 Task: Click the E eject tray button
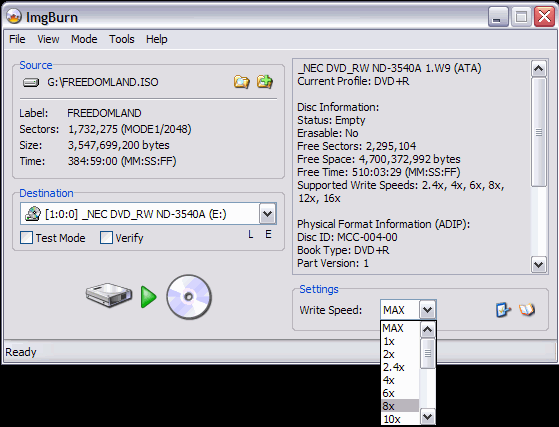[268, 235]
